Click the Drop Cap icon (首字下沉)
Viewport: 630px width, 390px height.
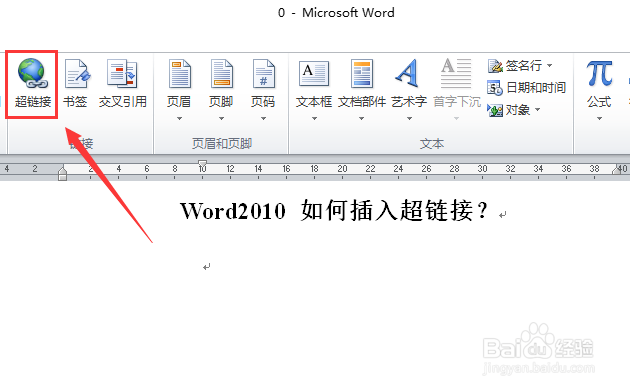pos(456,74)
